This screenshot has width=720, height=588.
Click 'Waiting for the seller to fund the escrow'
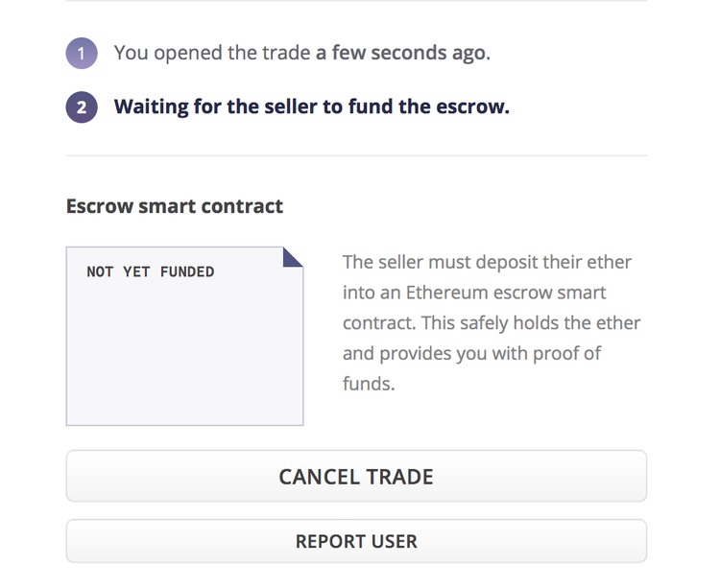[x=311, y=106]
